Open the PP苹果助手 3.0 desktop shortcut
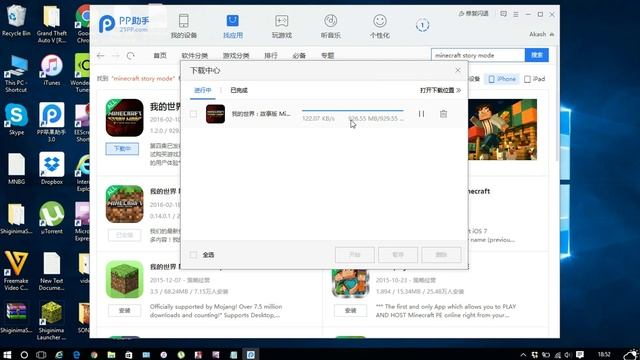This screenshot has width=640, height=360. pos(52,122)
